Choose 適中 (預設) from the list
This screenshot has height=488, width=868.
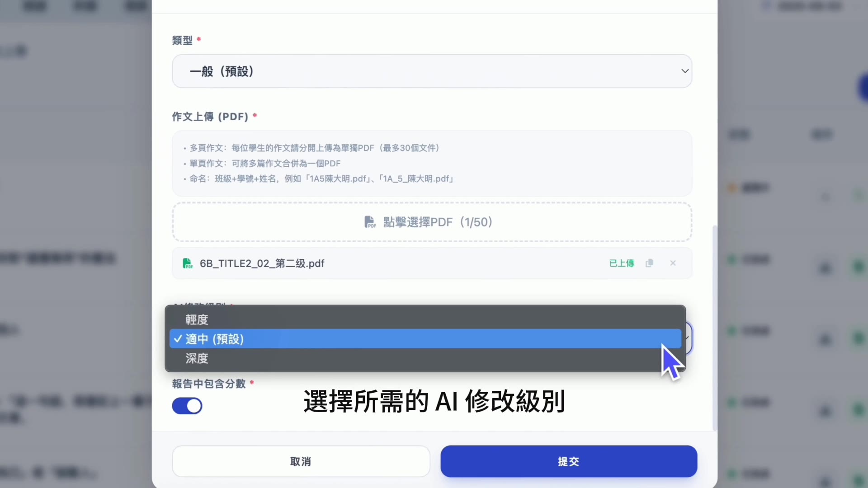click(215, 339)
